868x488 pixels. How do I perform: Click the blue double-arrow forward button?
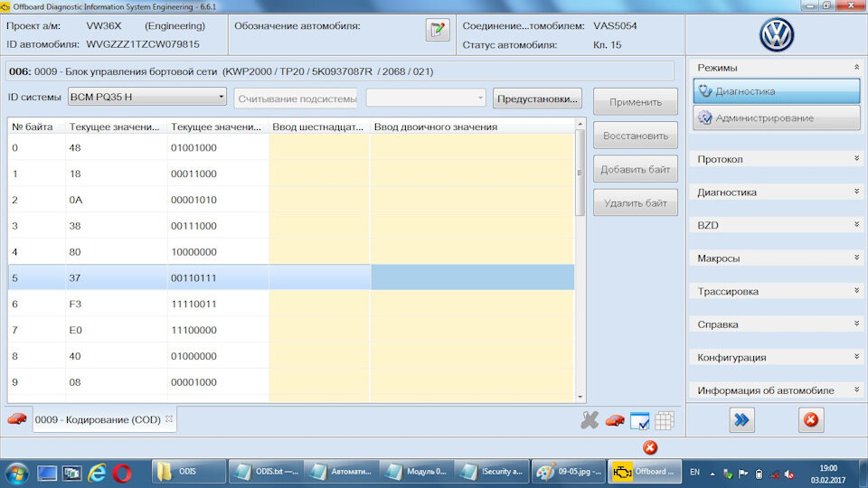741,420
